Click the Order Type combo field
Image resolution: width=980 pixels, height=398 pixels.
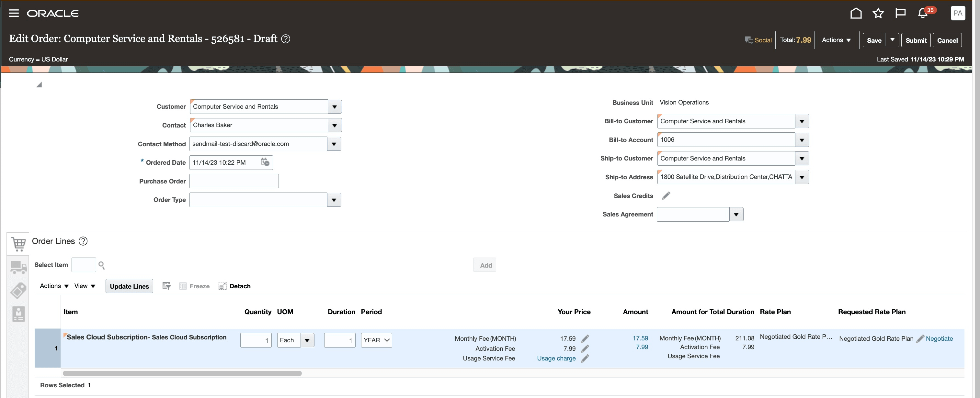pos(258,200)
